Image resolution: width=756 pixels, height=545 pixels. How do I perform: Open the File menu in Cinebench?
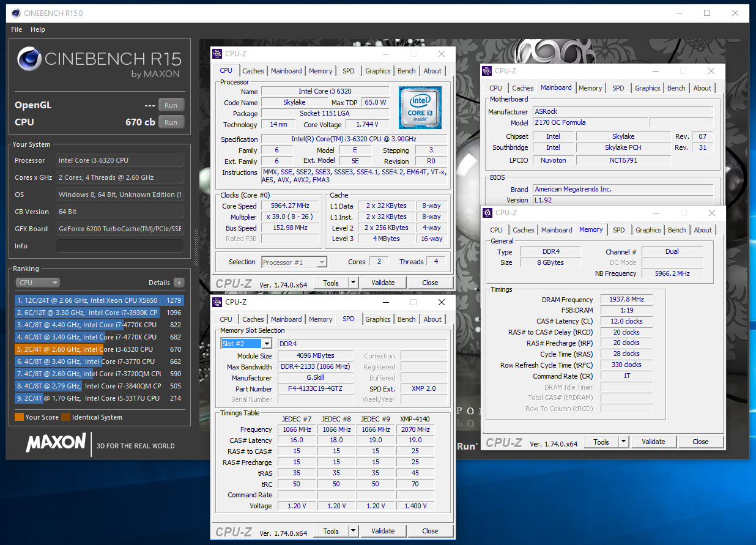pyautogui.click(x=17, y=29)
